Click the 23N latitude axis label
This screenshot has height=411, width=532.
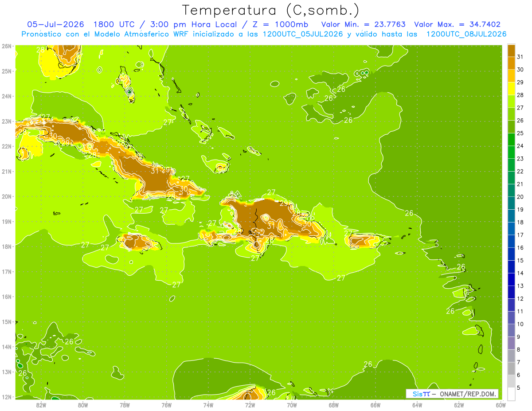coord(7,121)
